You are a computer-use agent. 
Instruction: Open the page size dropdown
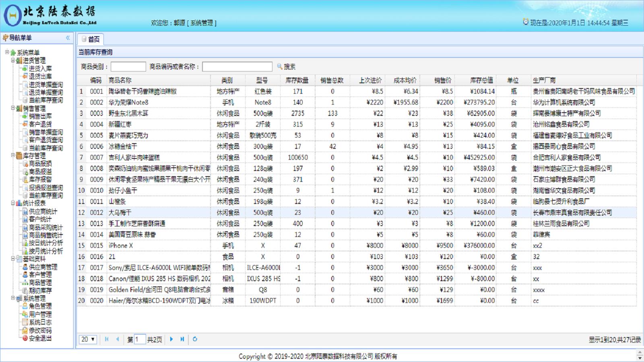point(88,339)
